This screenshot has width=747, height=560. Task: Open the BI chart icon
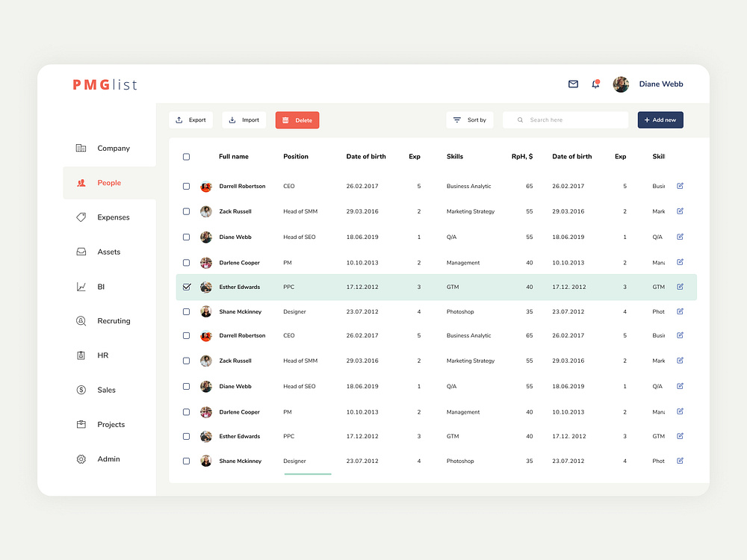81,287
